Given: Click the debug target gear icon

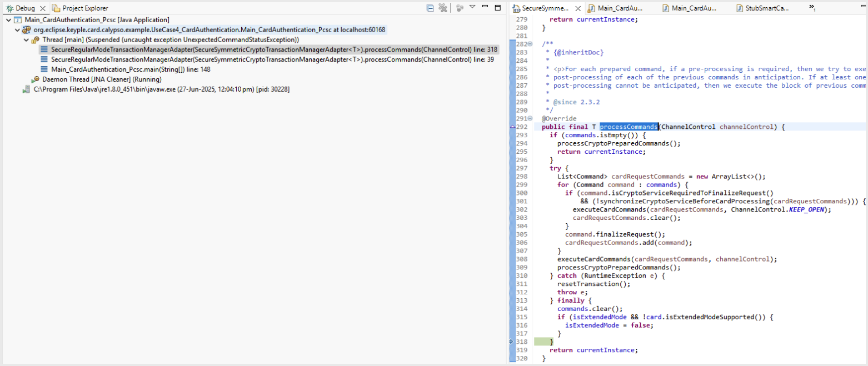Looking at the screenshot, I should (27, 29).
